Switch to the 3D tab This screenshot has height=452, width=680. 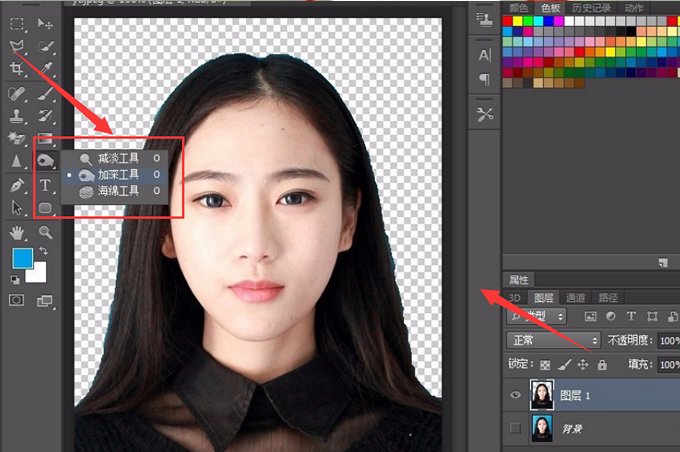click(x=514, y=298)
